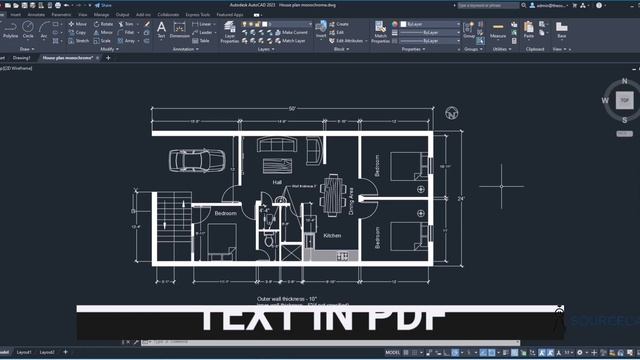The height and width of the screenshot is (360, 640).
Task: Open the Dimension tool
Action: [x=180, y=30]
